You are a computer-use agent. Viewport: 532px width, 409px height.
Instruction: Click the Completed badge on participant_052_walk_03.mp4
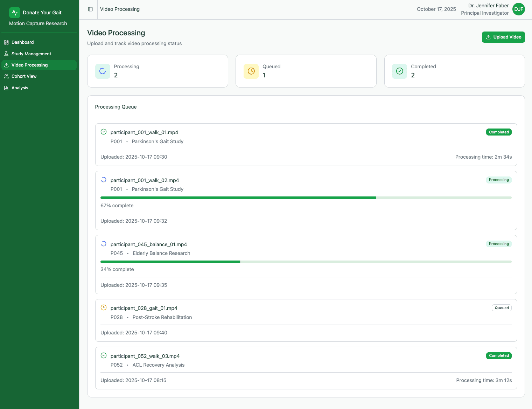499,355
